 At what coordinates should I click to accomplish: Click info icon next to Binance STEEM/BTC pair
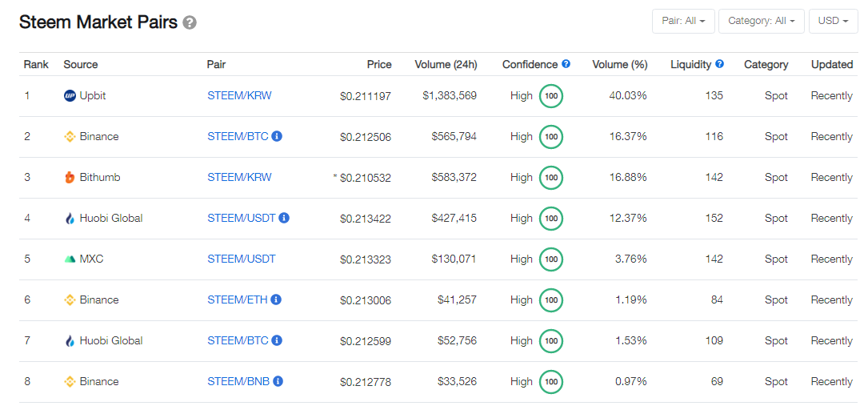coord(278,135)
